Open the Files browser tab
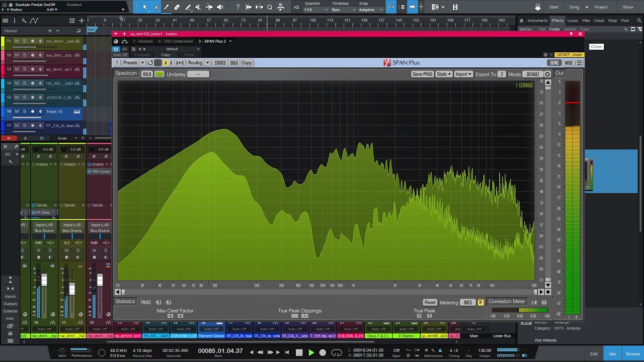Viewport: 644px width, 362px height. 586,21
